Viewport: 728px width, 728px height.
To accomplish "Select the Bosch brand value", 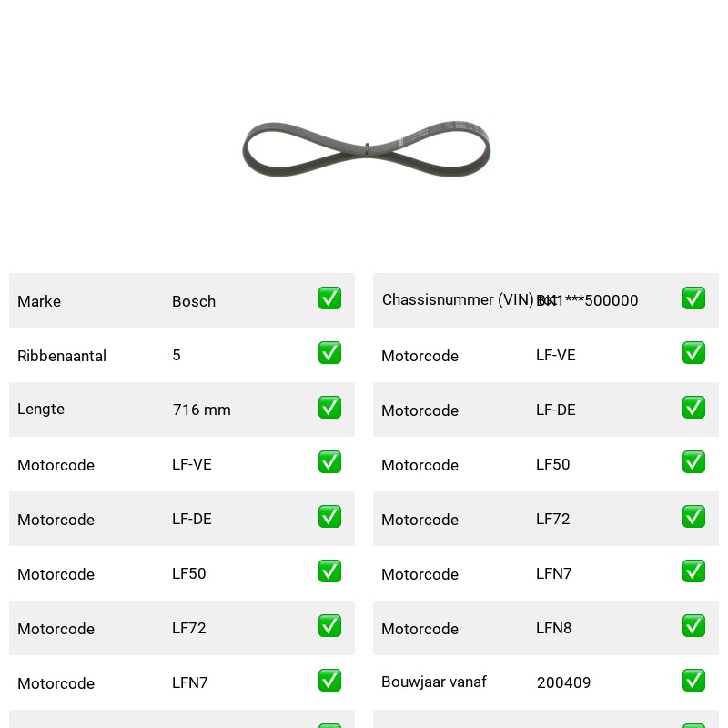I will point(194,301).
